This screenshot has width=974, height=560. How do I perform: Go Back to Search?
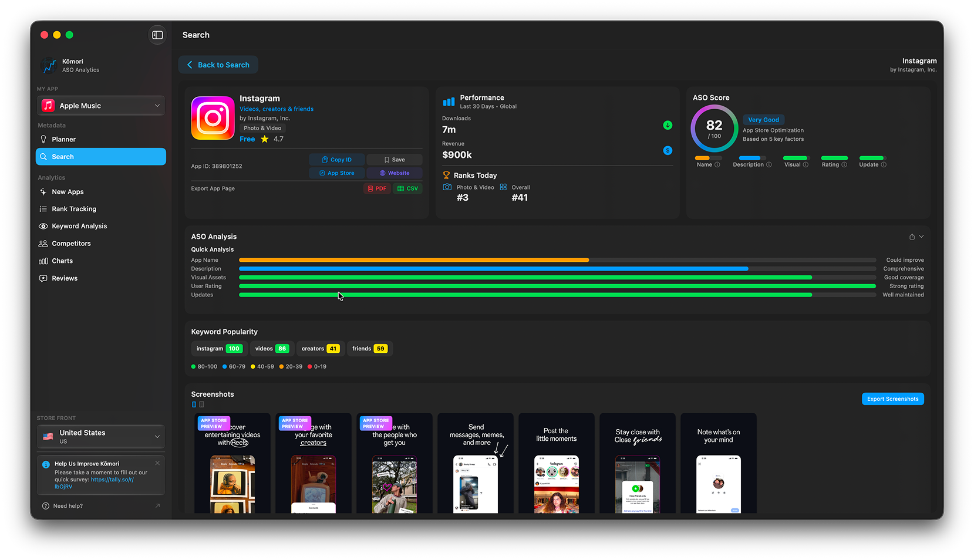218,65
